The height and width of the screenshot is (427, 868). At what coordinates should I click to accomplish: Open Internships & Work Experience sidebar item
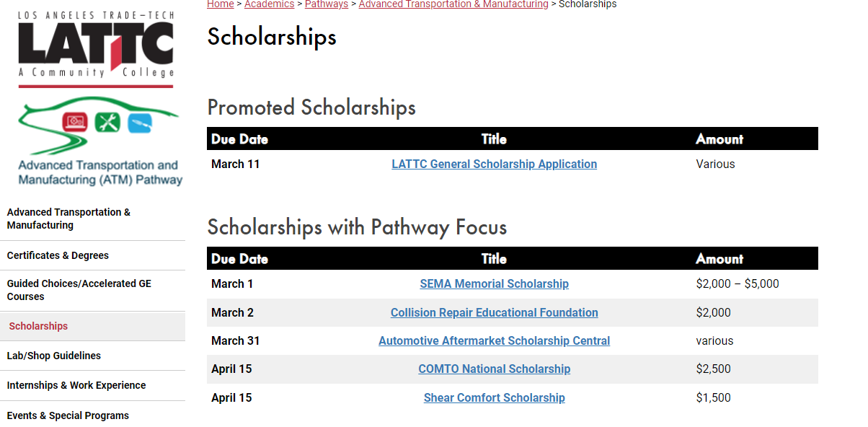coord(92,385)
